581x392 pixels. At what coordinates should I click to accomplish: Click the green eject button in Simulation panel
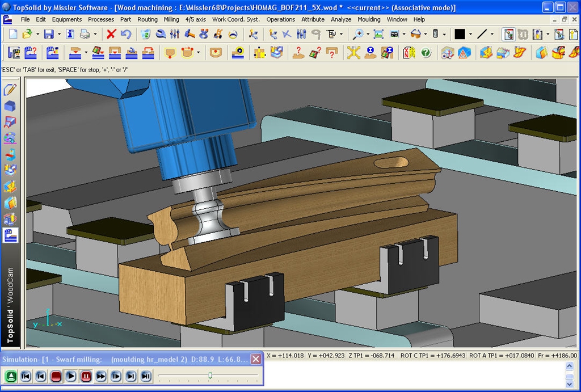coord(11,377)
